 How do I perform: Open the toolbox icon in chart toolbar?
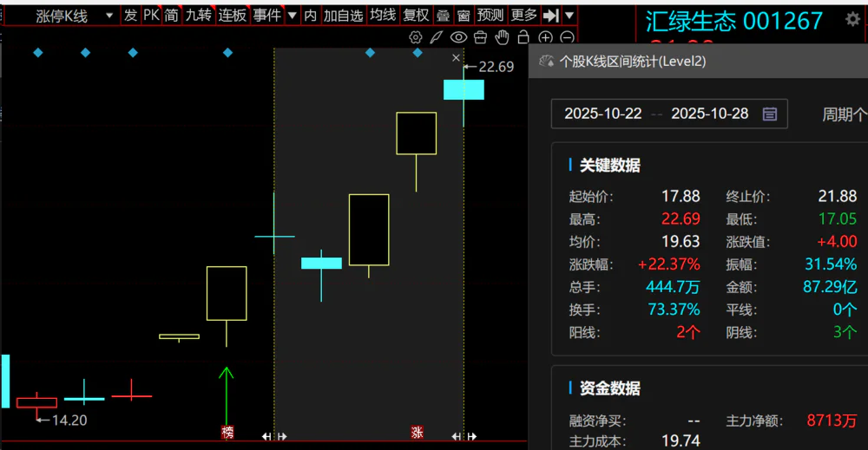480,37
